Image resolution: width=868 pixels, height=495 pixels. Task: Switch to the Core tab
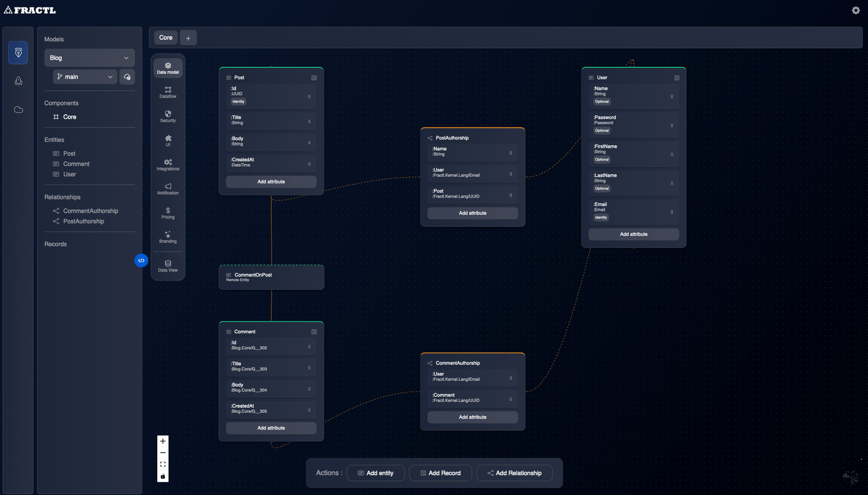click(165, 37)
